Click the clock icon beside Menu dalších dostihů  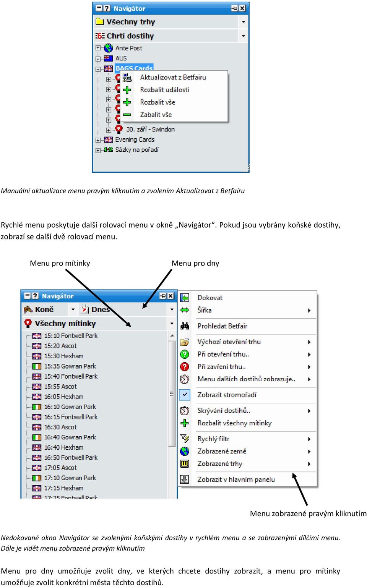tap(185, 379)
